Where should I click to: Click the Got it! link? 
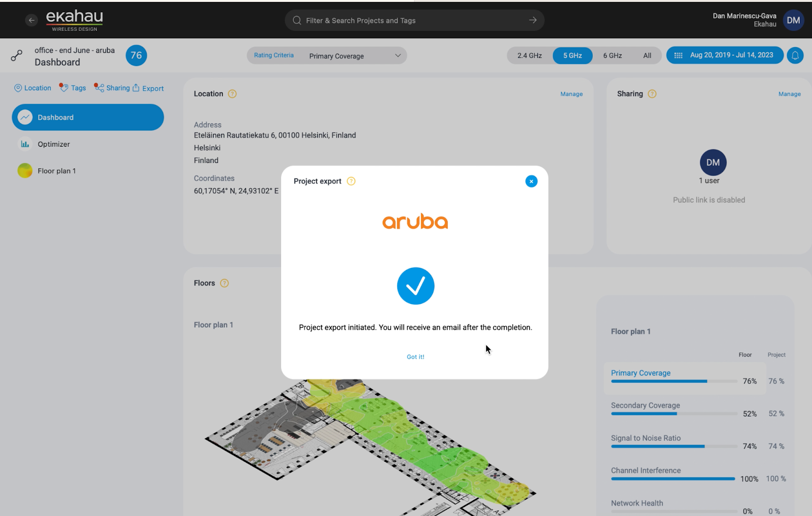415,357
